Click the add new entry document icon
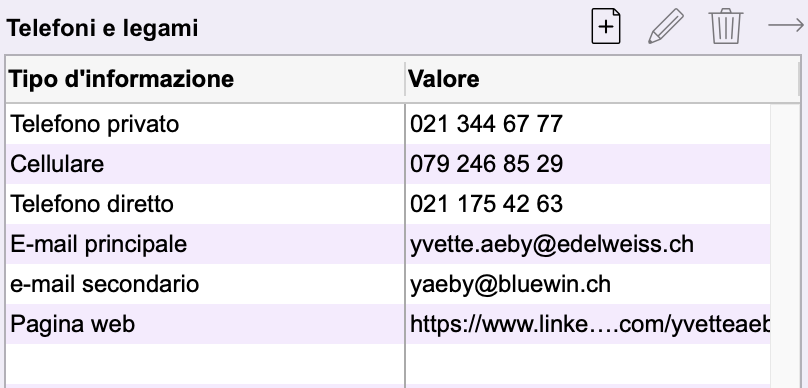This screenshot has width=808, height=388. pos(605,26)
